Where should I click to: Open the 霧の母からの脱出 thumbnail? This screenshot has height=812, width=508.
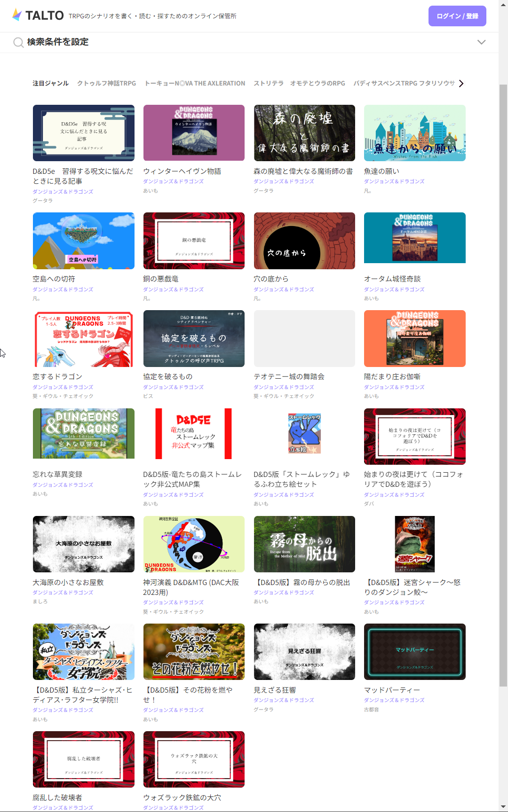pos(304,544)
